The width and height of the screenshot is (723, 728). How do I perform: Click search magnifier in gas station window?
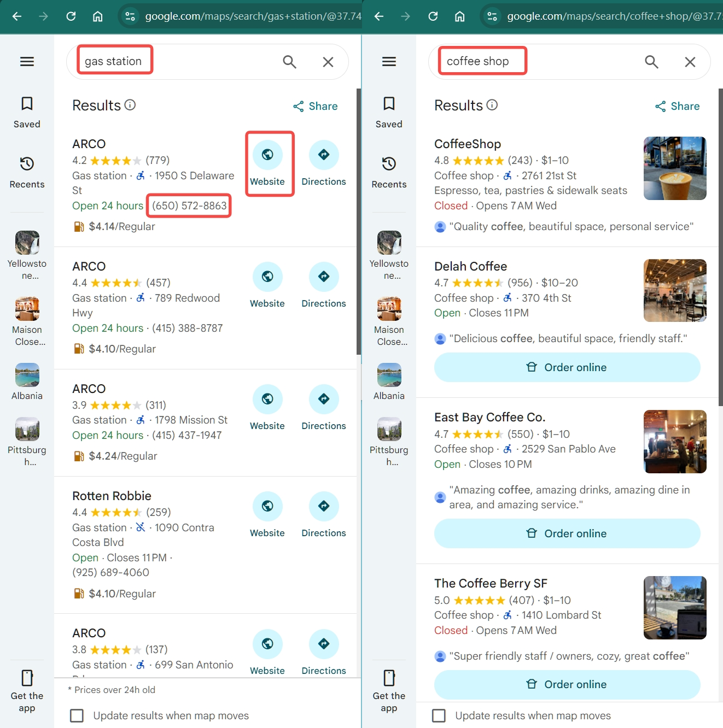[289, 62]
